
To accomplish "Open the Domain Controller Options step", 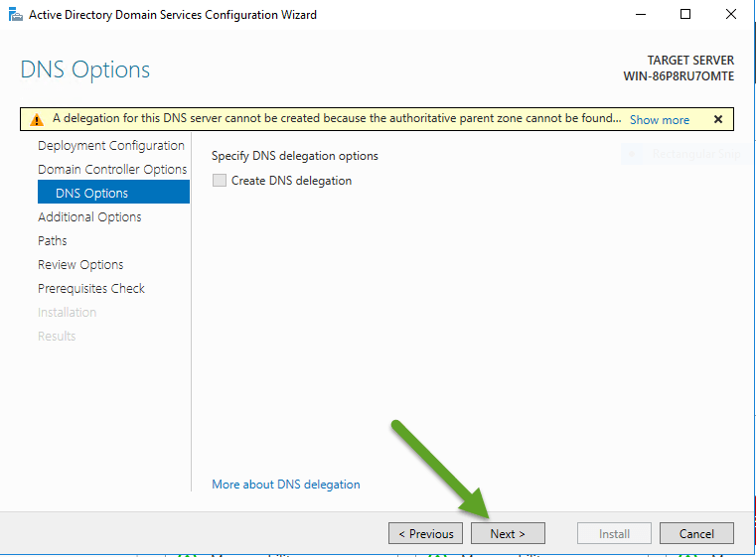I will point(112,170).
